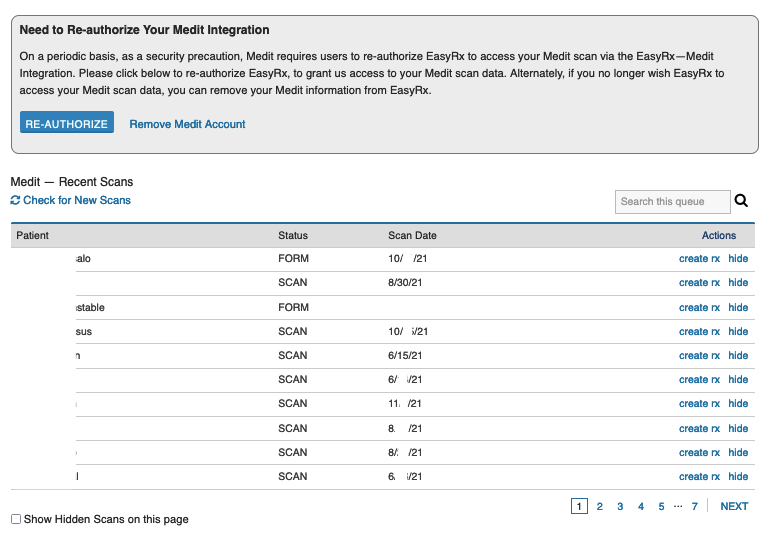
Task: Click SCAN status in the 'sus' row
Action: [x=292, y=332]
